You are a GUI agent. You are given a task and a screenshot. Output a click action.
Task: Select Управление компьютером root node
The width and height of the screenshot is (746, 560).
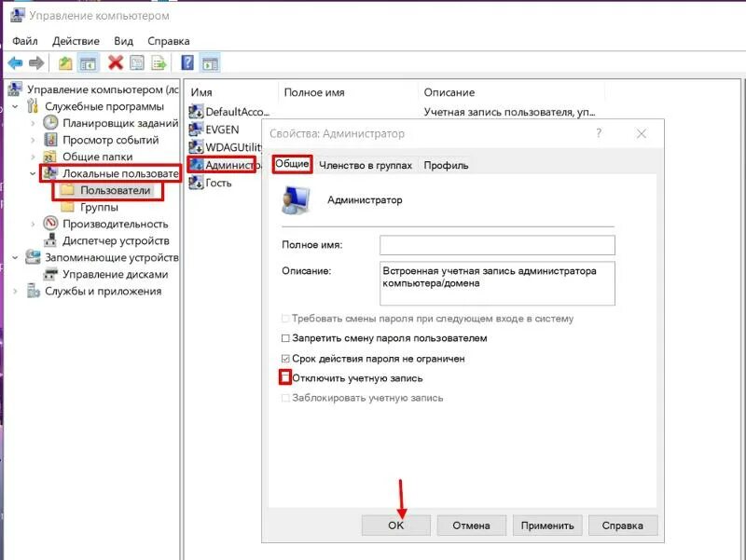(x=103, y=89)
